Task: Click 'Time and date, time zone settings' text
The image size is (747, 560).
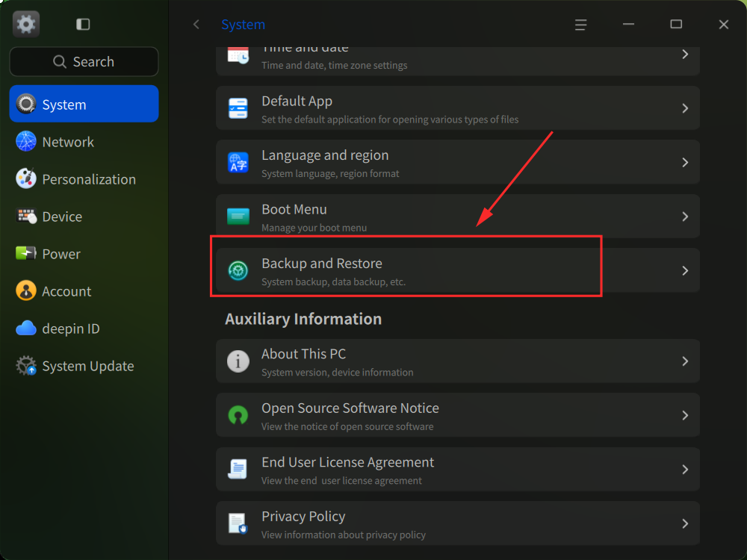Action: [335, 65]
